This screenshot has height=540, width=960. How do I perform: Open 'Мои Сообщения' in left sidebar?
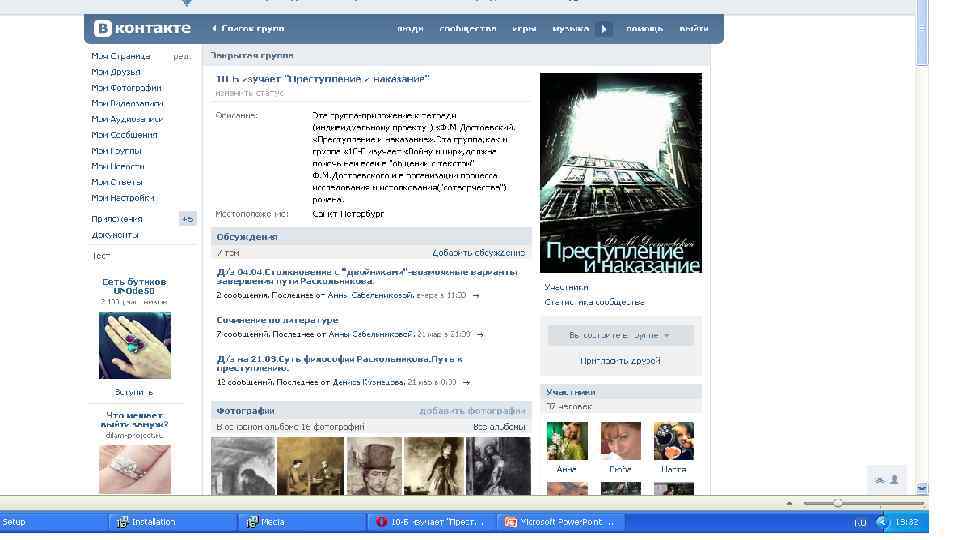tap(124, 135)
